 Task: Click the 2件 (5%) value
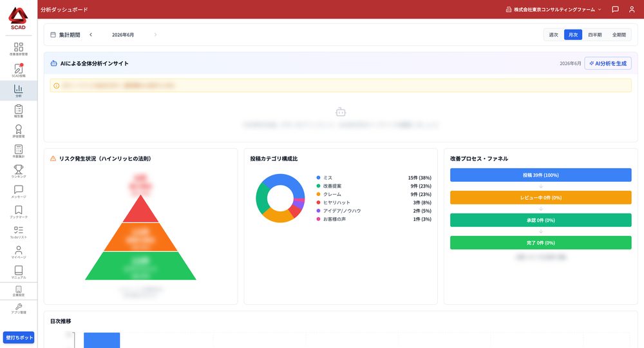422,211
